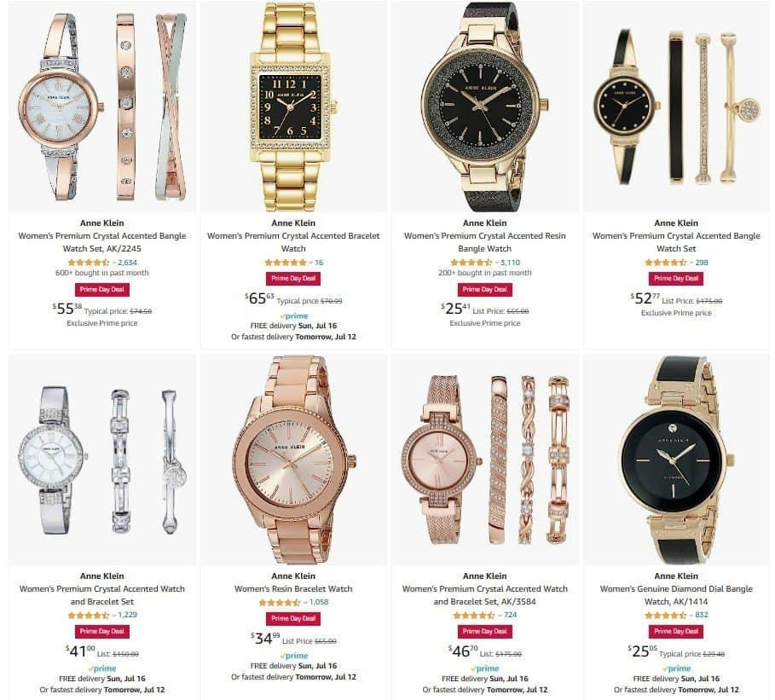
Task: Click the 2,634 ratings count
Action: coord(127,263)
